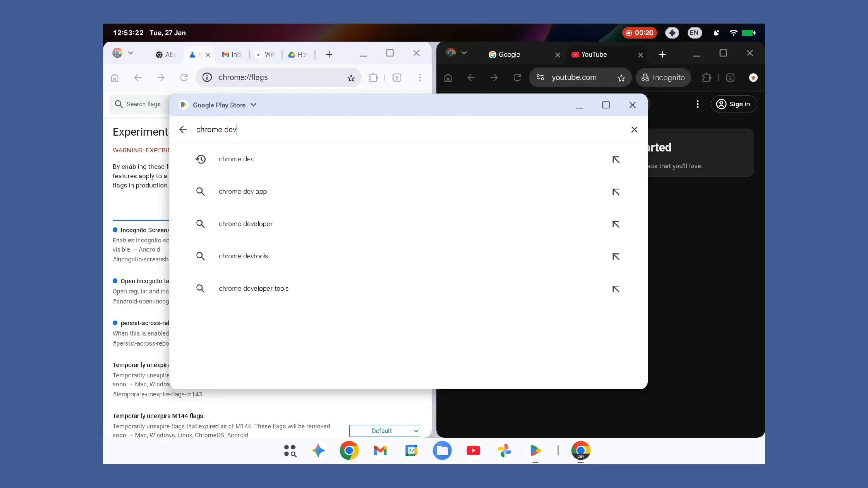This screenshot has width=868, height=488.
Task: Open the tab counter badge in incognito window
Action: (x=731, y=77)
